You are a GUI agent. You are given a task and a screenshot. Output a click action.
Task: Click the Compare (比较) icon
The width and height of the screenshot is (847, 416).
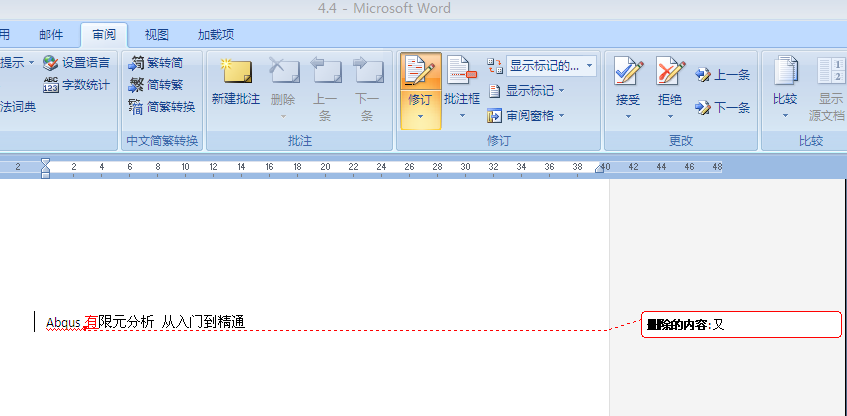pyautogui.click(x=785, y=71)
